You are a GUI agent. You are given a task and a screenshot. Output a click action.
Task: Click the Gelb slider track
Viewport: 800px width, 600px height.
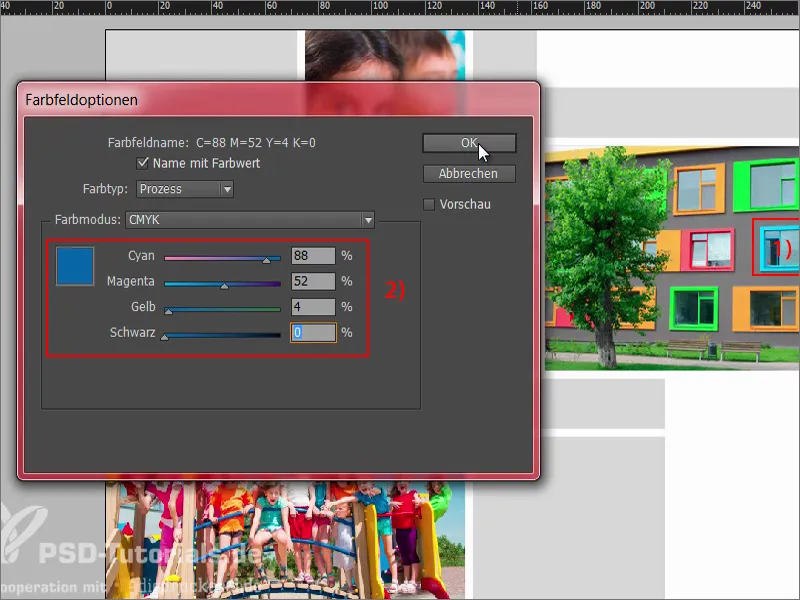[222, 309]
